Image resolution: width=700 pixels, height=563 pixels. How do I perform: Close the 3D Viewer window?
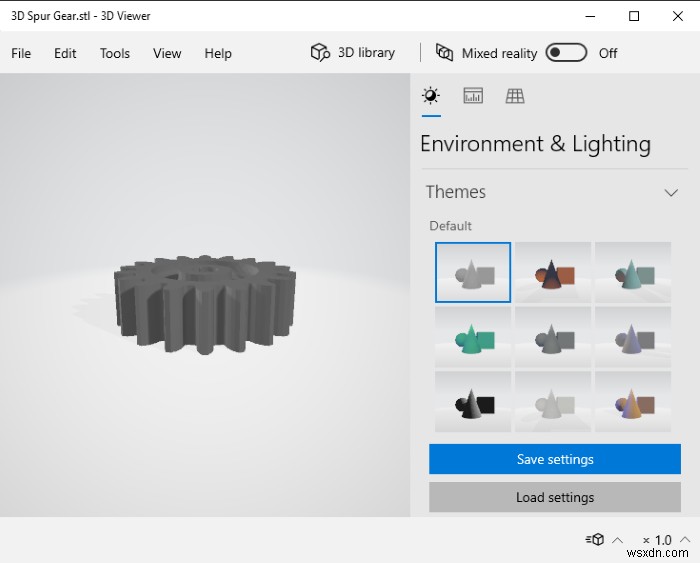678,16
